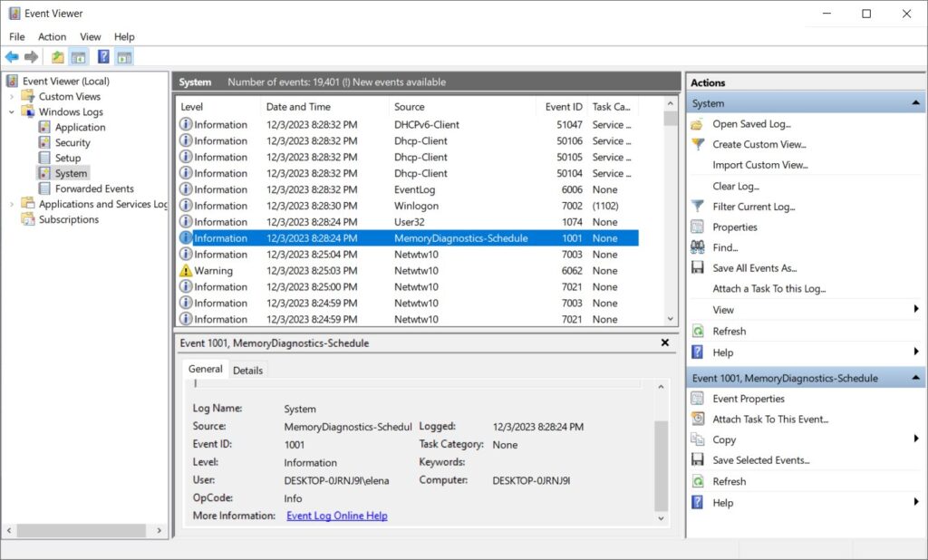Switch to the Details tab
Viewport: 928px width, 560px height.
(248, 371)
